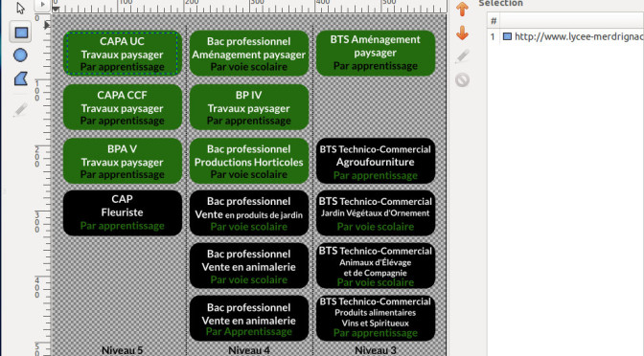Click the blue rectangle icon in selection row 1
The image size is (644, 356).
point(507,36)
